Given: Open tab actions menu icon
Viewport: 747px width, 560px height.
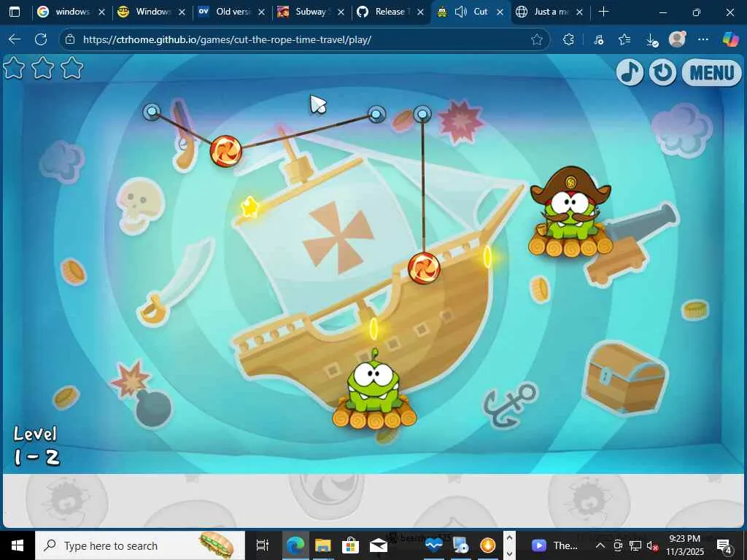Looking at the screenshot, I should [x=15, y=12].
